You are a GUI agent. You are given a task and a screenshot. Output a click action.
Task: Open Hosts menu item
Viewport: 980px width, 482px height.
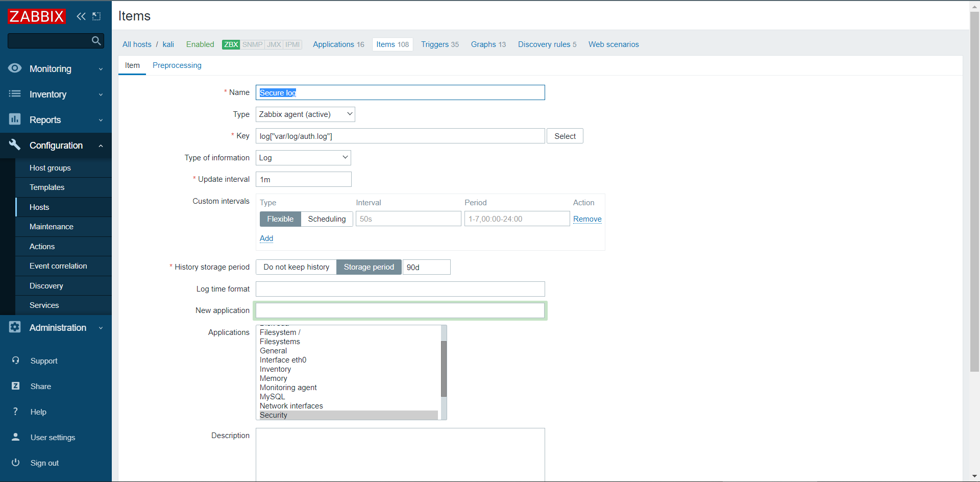point(63,207)
